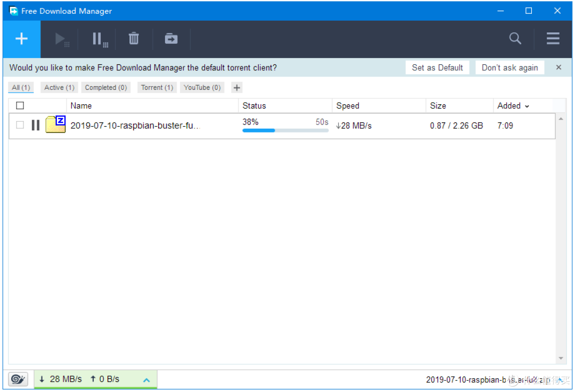Switch to the Torrent (1) tab
Viewport: 575px width, 392px height.
click(157, 88)
